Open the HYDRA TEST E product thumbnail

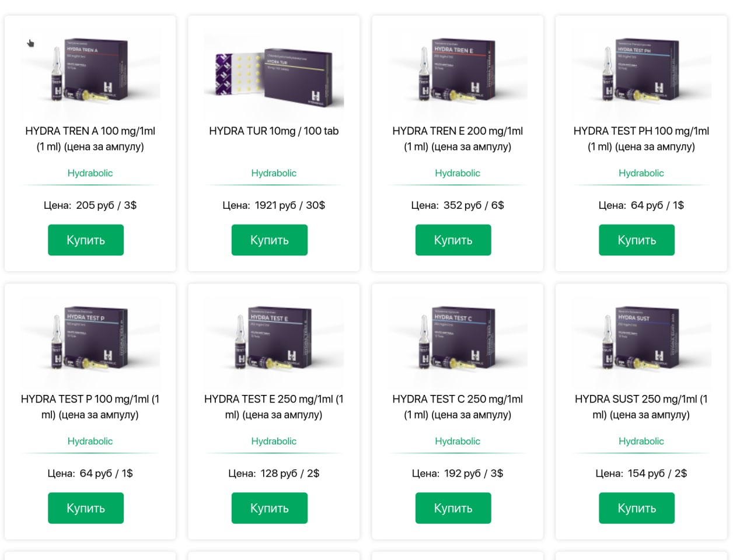click(x=274, y=342)
